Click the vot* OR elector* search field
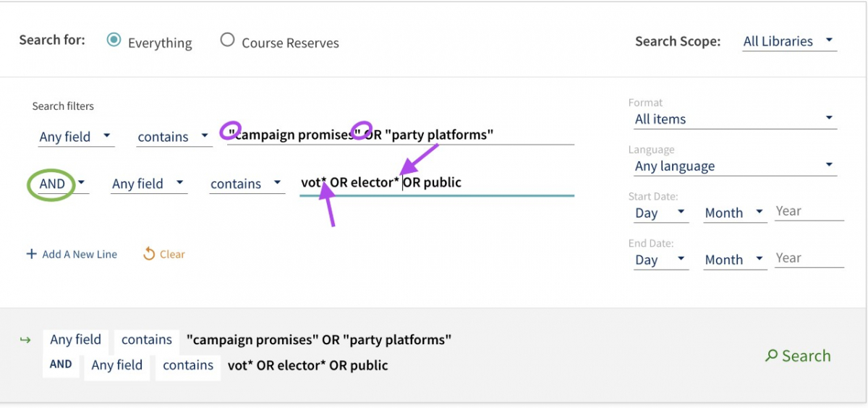The height and width of the screenshot is (408, 868). point(437,182)
